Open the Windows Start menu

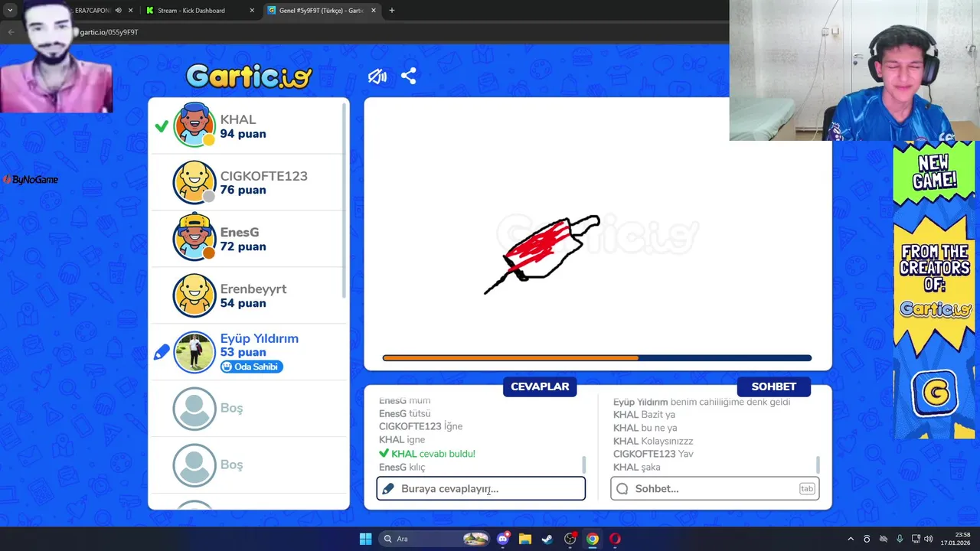[365, 539]
